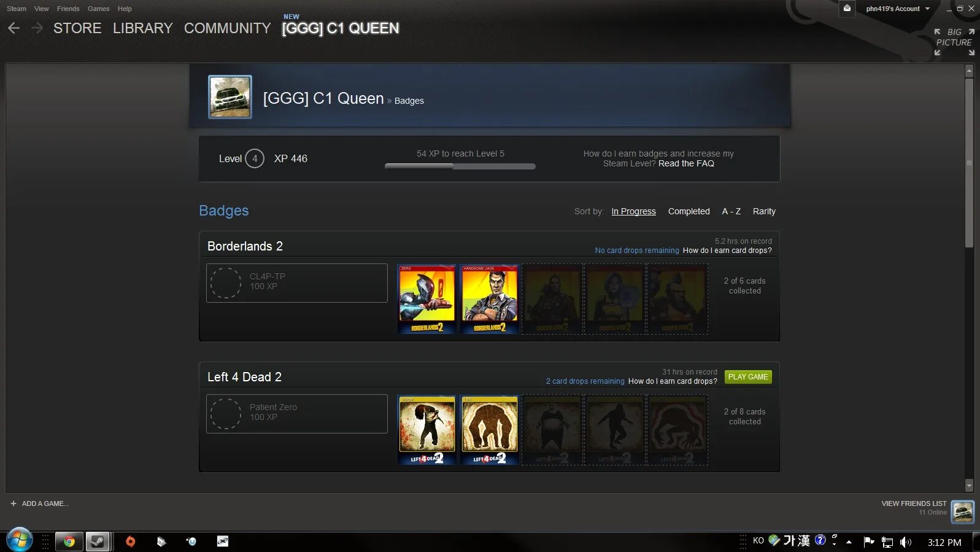The height and width of the screenshot is (552, 980).
Task: Open the inbox envelope icon
Action: [x=847, y=9]
